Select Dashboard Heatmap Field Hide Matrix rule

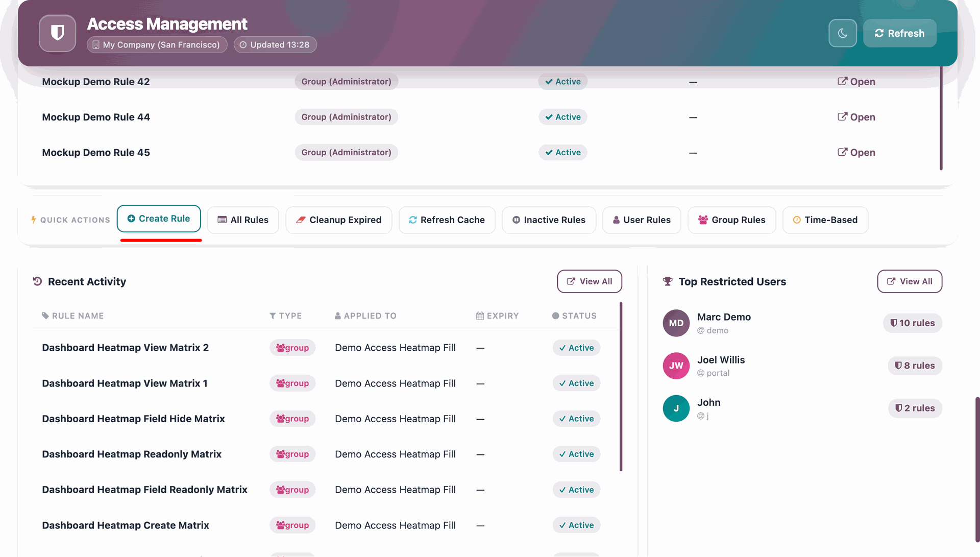tap(134, 419)
